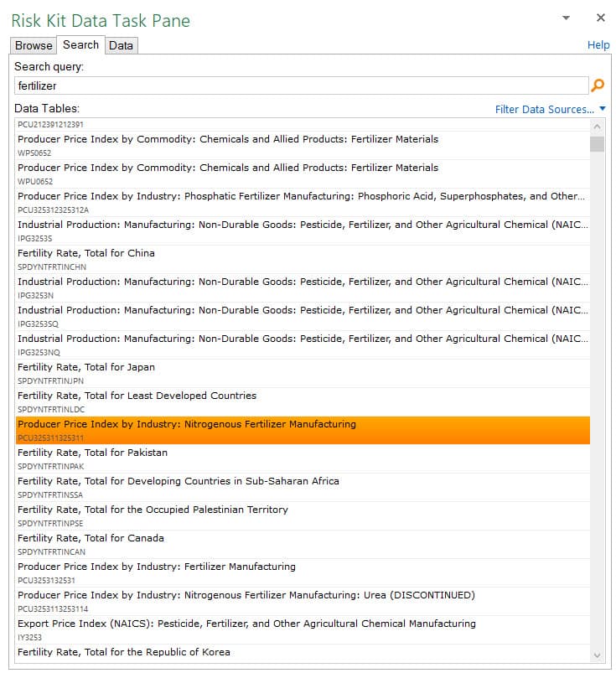Select the Industrial Production row coded IPG3253SQ
The height and width of the screenshot is (673, 616).
[x=303, y=316]
